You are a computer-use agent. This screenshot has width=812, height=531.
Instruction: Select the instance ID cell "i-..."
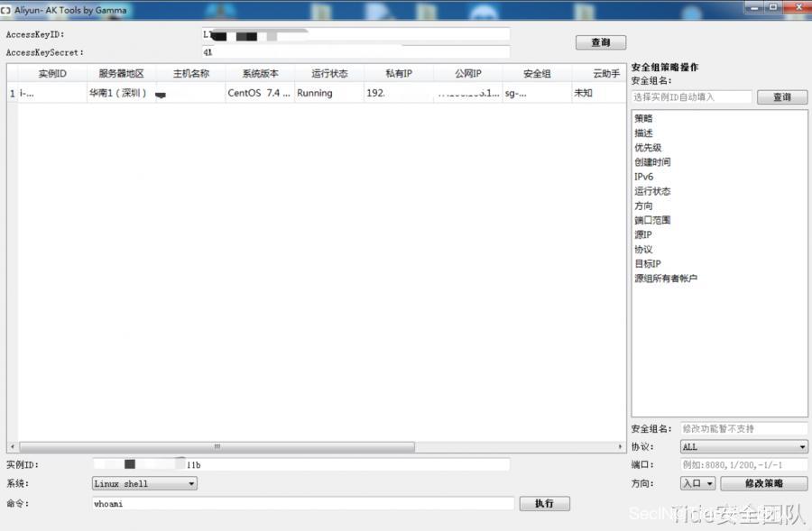(x=52, y=93)
